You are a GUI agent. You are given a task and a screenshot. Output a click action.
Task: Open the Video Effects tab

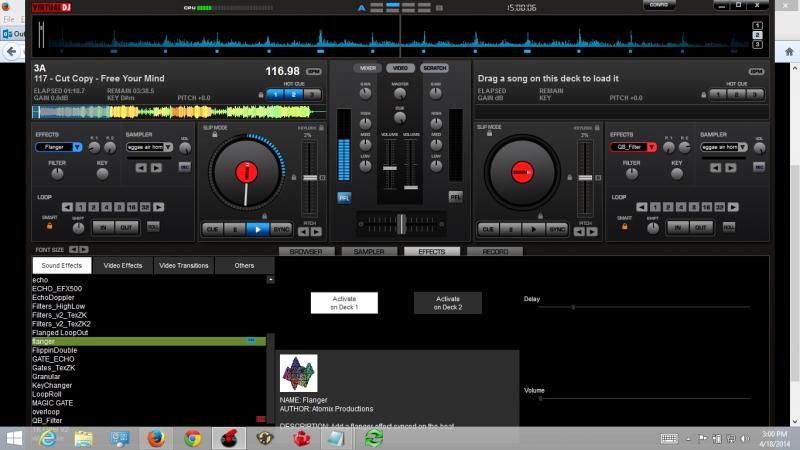click(123, 265)
